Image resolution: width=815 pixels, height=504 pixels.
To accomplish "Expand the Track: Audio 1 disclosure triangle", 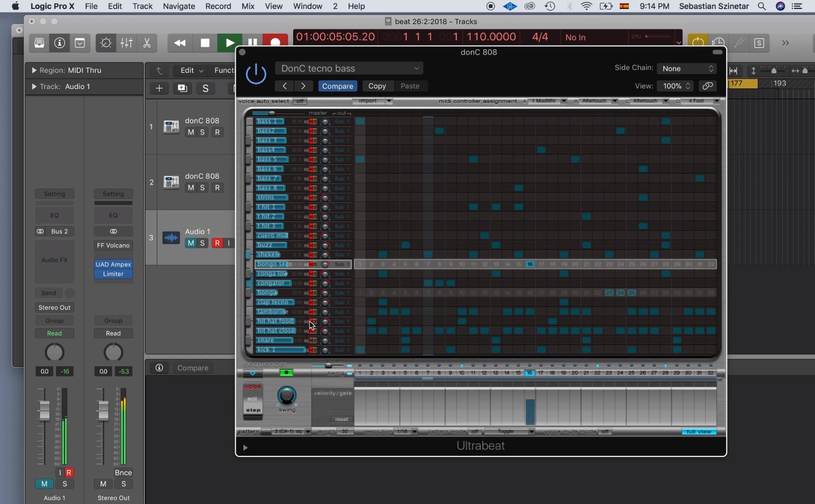I will click(x=34, y=87).
